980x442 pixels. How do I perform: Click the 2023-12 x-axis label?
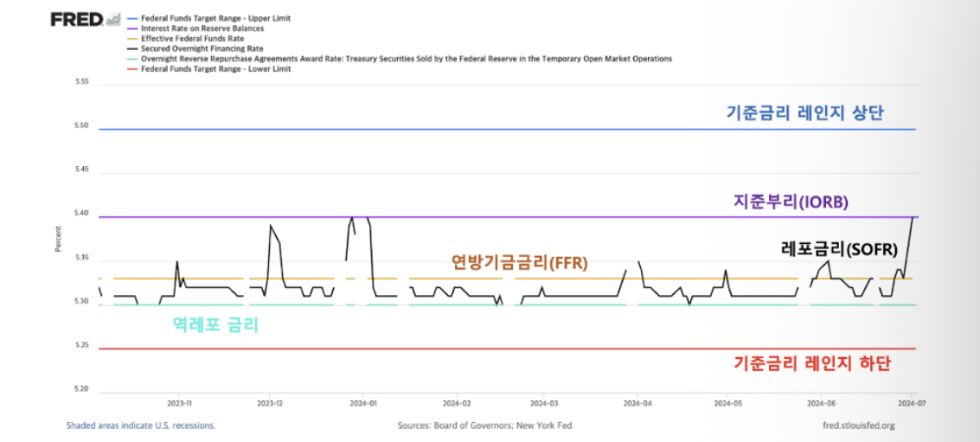270,404
